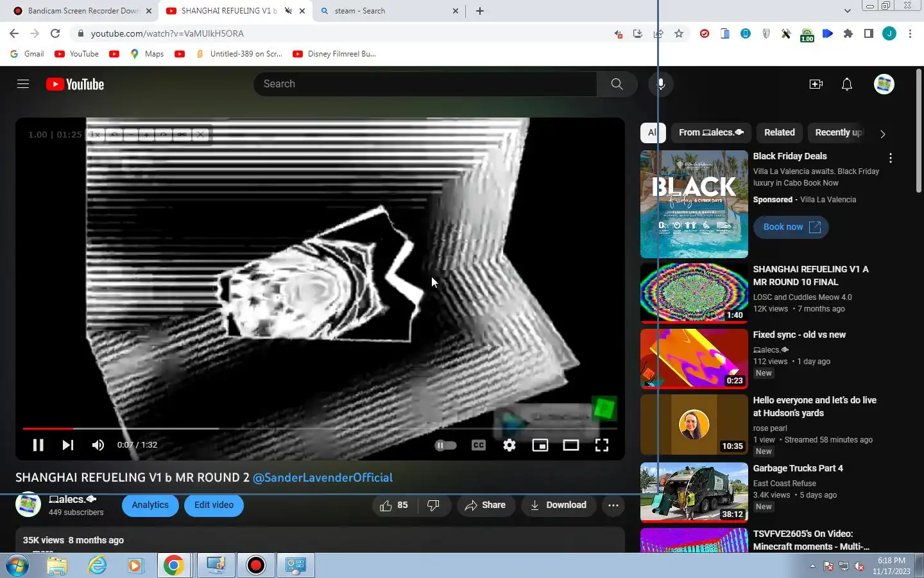Show hidden system tray icons arrow
Image resolution: width=924 pixels, height=578 pixels.
point(812,566)
